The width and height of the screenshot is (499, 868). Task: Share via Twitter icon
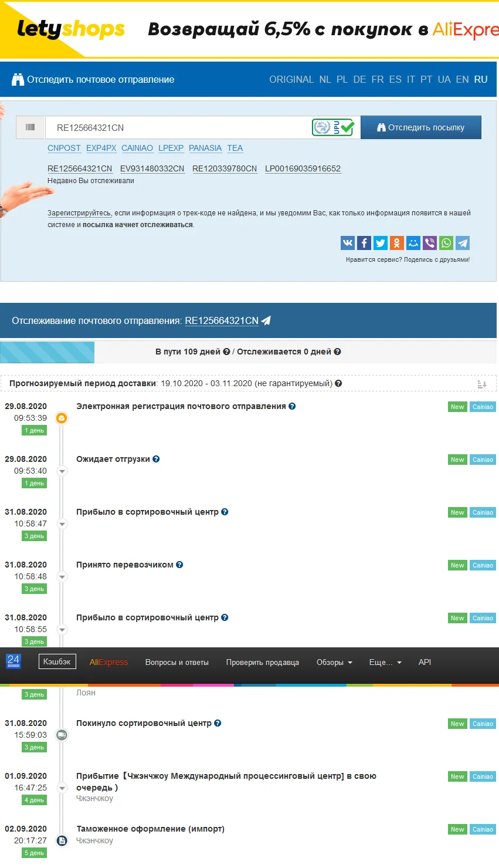pyautogui.click(x=381, y=243)
